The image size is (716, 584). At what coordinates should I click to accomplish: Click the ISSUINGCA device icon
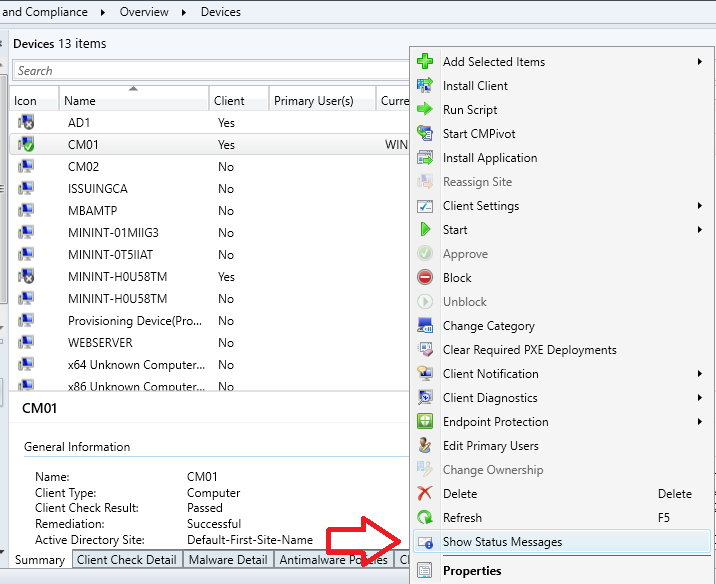click(x=26, y=188)
